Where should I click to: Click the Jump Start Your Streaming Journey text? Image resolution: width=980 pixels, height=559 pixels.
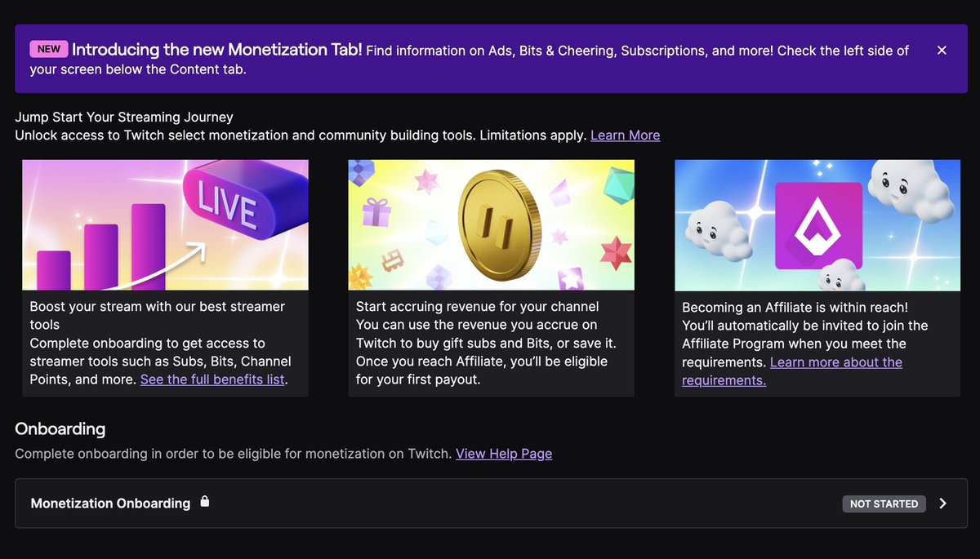pyautogui.click(x=124, y=118)
